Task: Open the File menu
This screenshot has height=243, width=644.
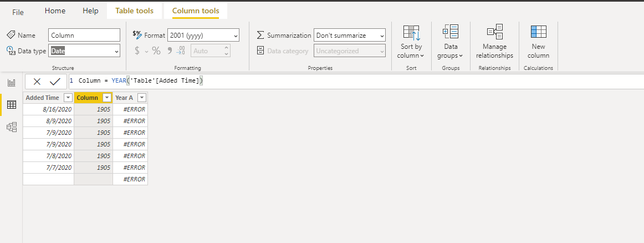Action: pos(18,12)
